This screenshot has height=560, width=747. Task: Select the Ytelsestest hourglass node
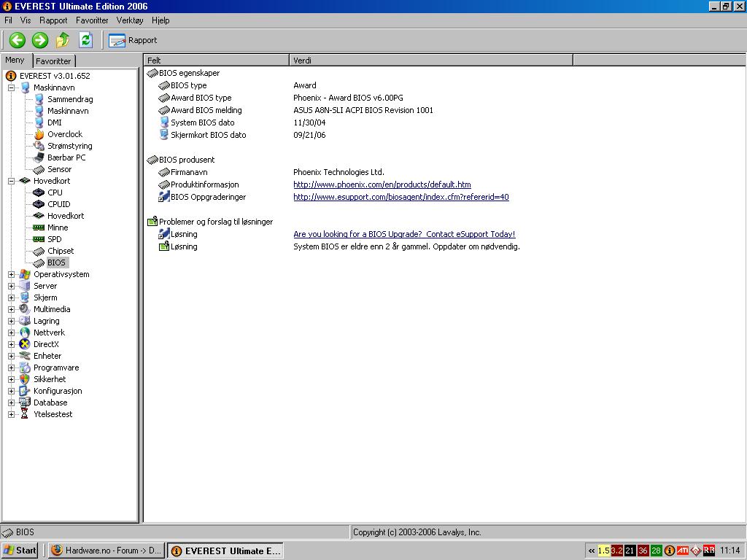pyautogui.click(x=53, y=414)
